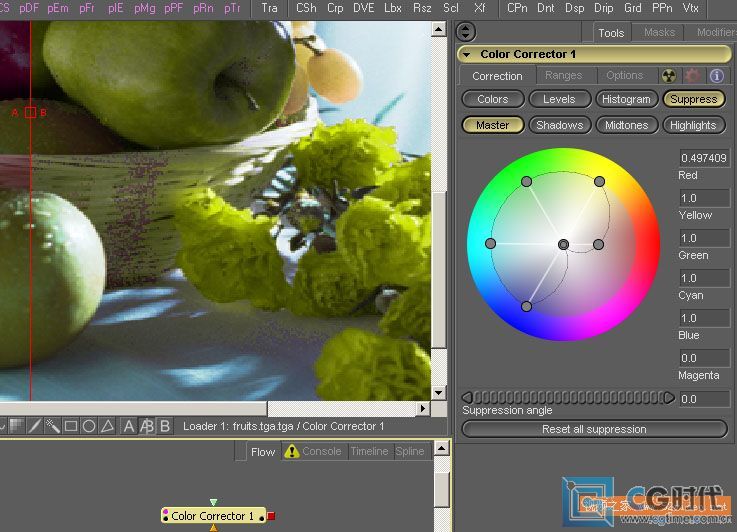Click the Red suppression value field 0.497409
Image resolution: width=737 pixels, height=532 pixels.
tap(704, 158)
